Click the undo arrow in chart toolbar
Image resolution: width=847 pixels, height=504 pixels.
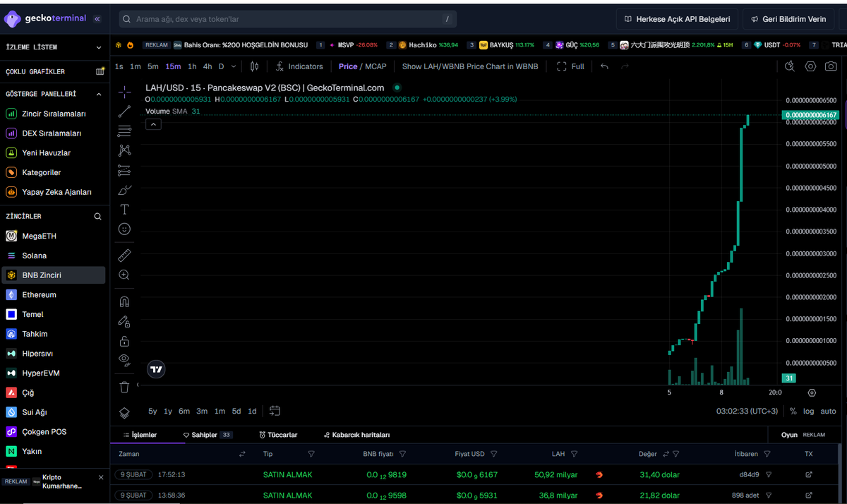point(604,66)
